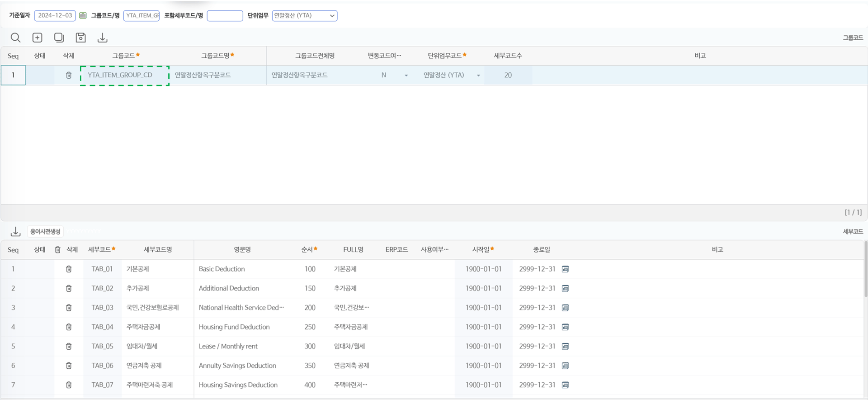
Task: Open end date calendar for TAB_05
Action: (x=565, y=346)
